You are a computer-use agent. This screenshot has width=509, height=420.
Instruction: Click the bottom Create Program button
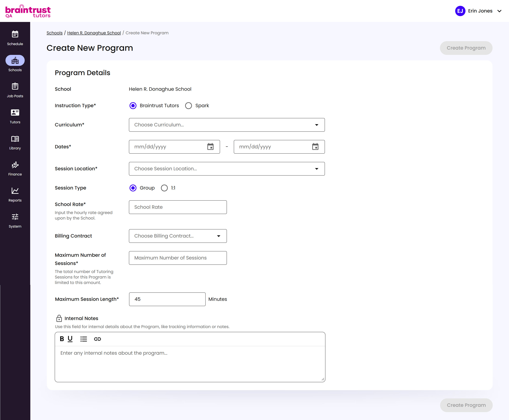(x=466, y=405)
